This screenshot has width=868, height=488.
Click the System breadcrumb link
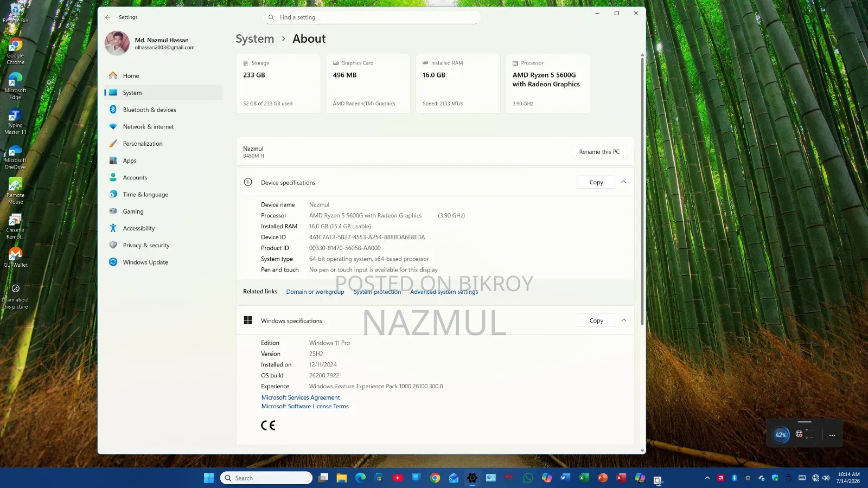pos(254,39)
